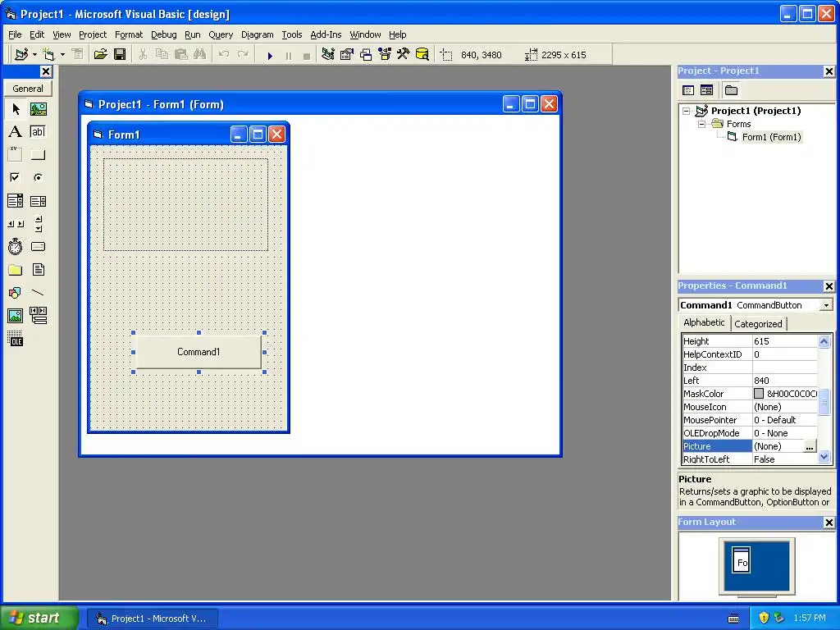Click the MaskColor color swatch
This screenshot has width=840, height=630.
click(759, 394)
